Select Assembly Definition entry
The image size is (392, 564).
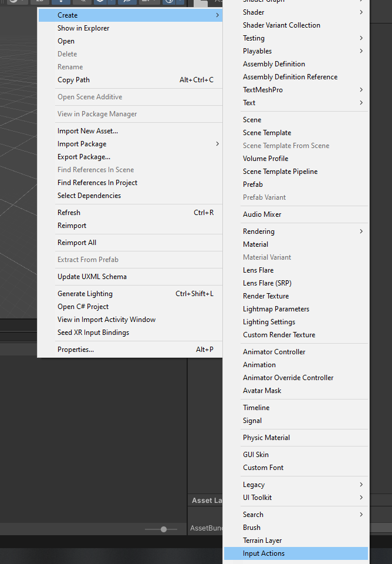[x=274, y=64]
